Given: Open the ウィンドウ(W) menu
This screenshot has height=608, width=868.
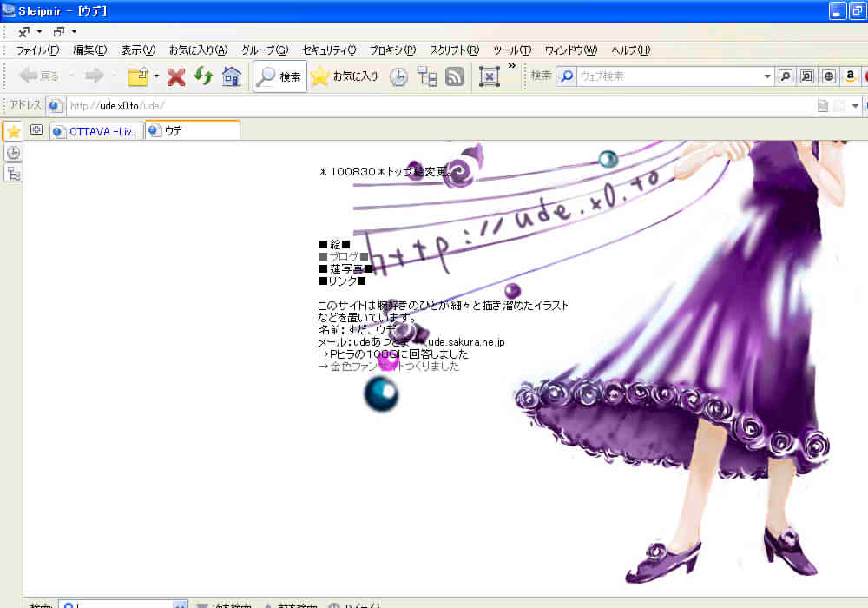Looking at the screenshot, I should pyautogui.click(x=571, y=50).
